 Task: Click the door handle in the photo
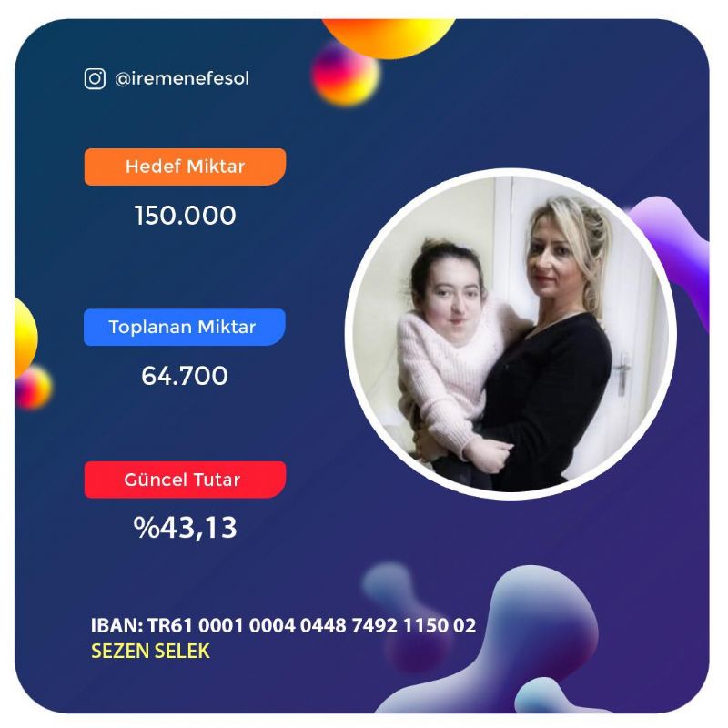[x=622, y=374]
